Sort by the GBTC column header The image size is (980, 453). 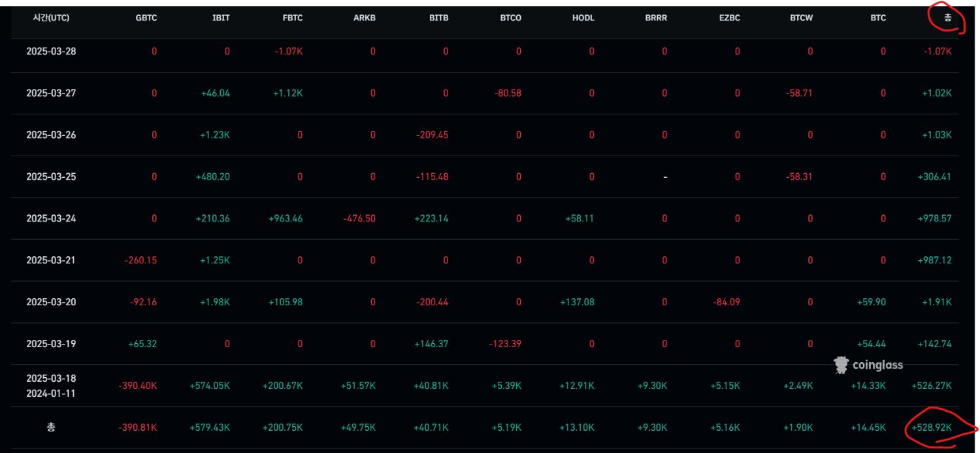click(146, 18)
